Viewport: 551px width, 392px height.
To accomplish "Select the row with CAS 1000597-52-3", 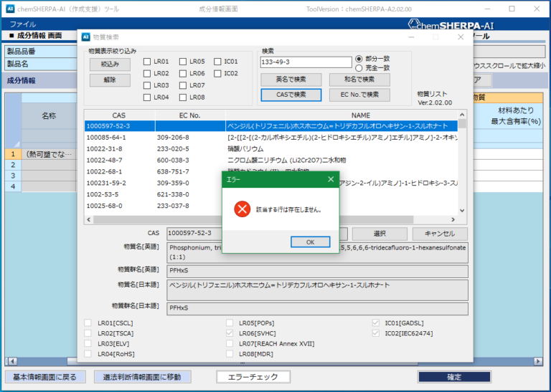I will click(x=271, y=126).
